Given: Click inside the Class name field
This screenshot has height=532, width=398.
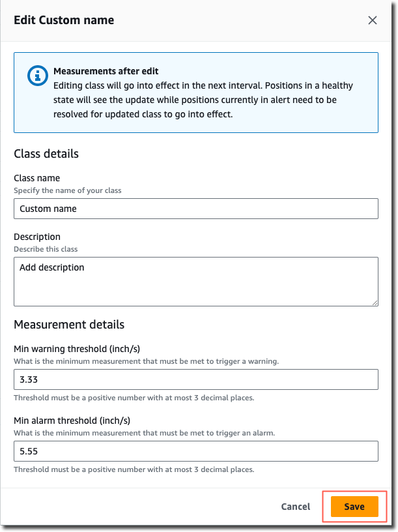Looking at the screenshot, I should pyautogui.click(x=195, y=209).
